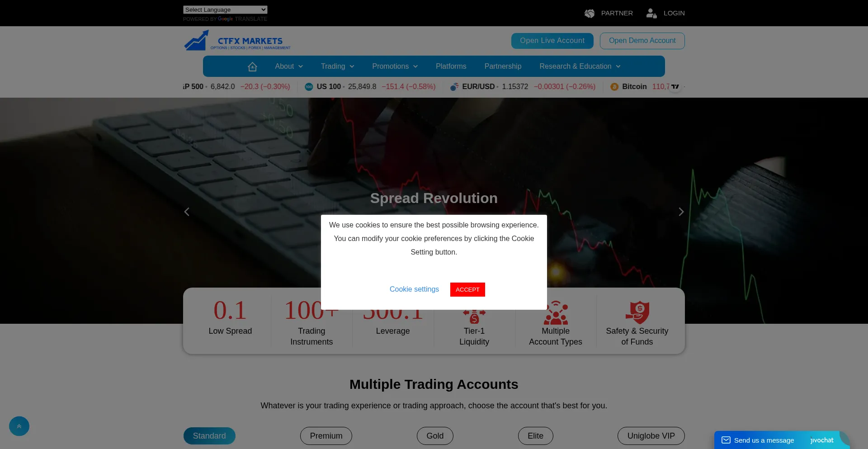The image size is (868, 449).
Task: Click the Login user icon
Action: [651, 14]
